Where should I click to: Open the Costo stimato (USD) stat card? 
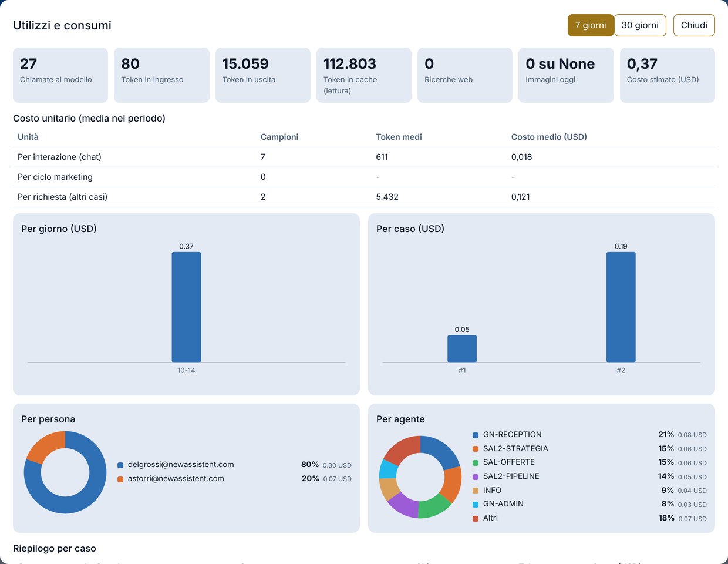point(668,75)
